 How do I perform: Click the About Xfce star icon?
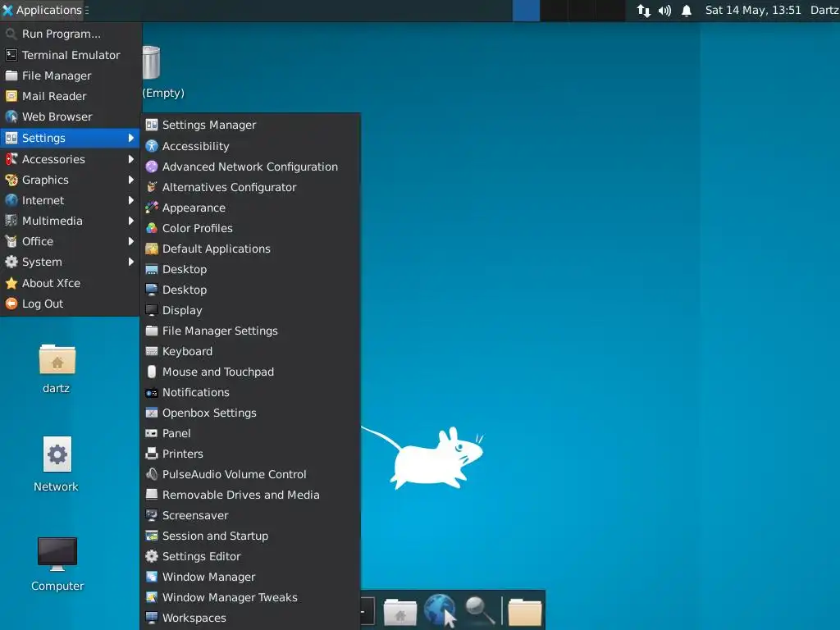click(x=11, y=283)
